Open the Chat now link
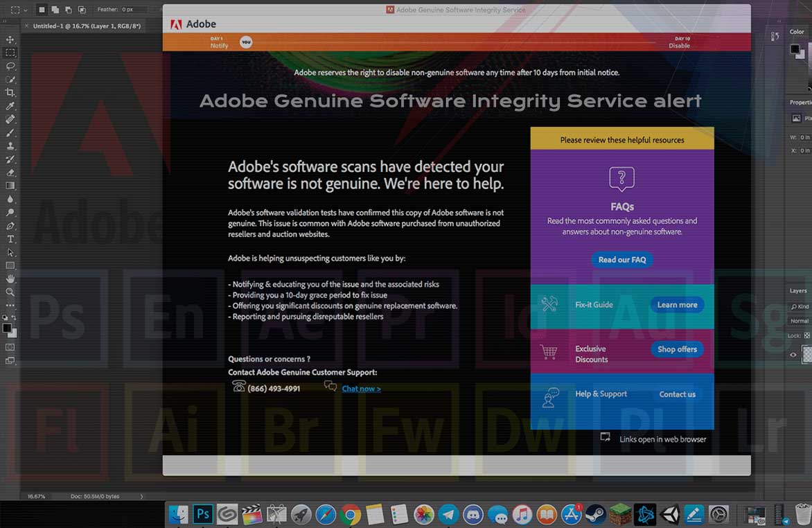 pos(361,389)
